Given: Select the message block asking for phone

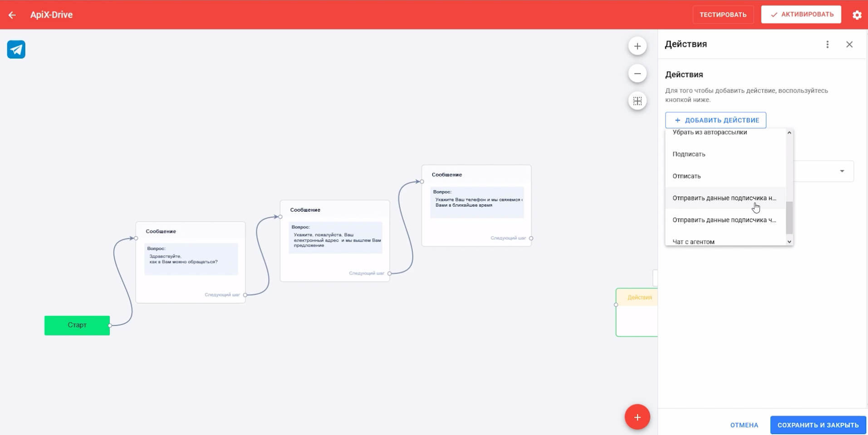Looking at the screenshot, I should coord(476,206).
